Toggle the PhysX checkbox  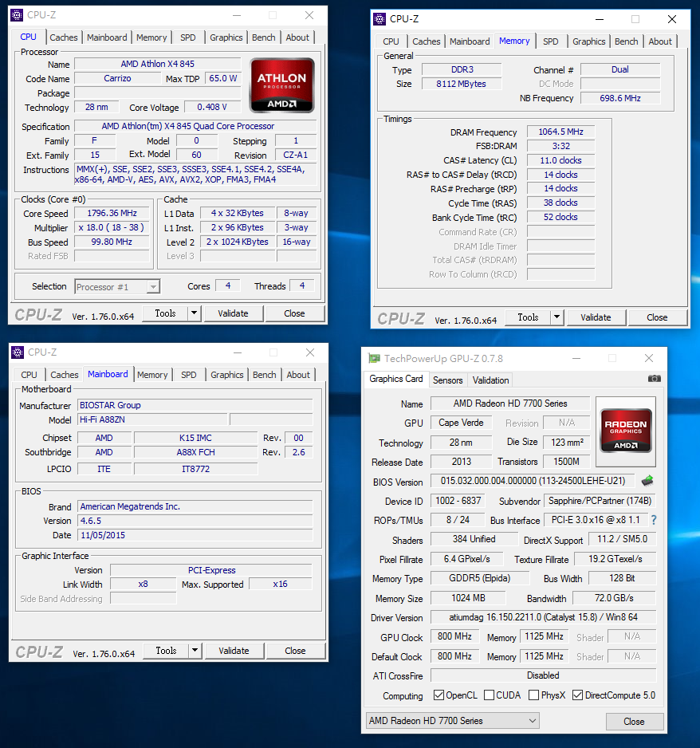(x=534, y=695)
